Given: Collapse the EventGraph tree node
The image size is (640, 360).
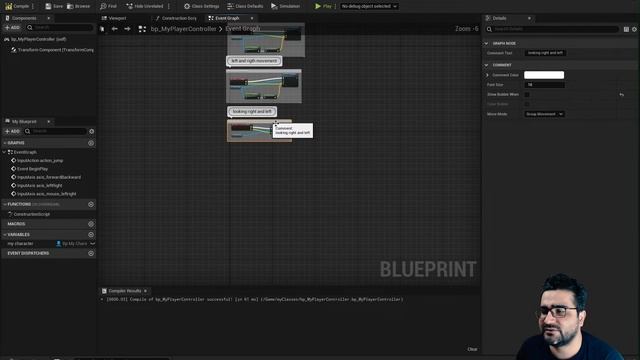Looking at the screenshot, I should (x=4, y=152).
